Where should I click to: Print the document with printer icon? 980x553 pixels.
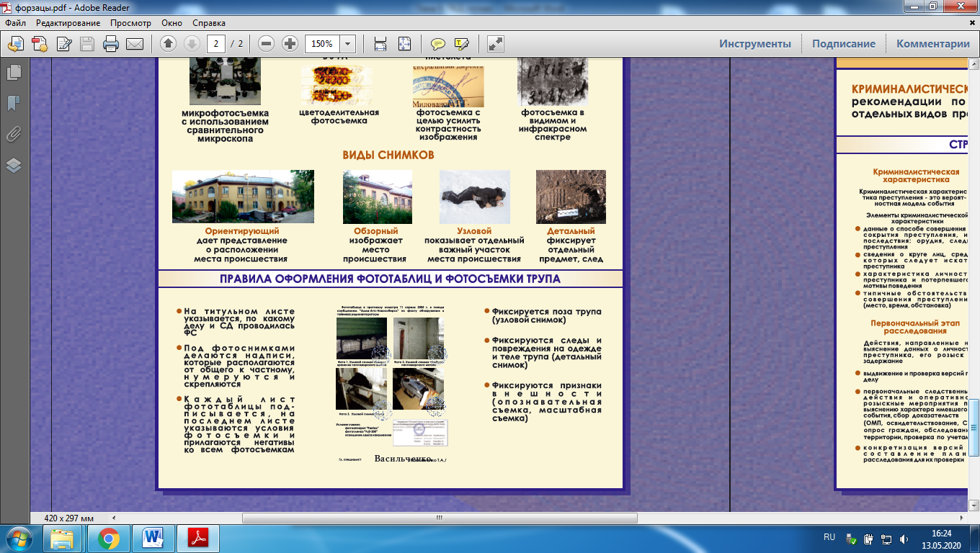pos(111,44)
